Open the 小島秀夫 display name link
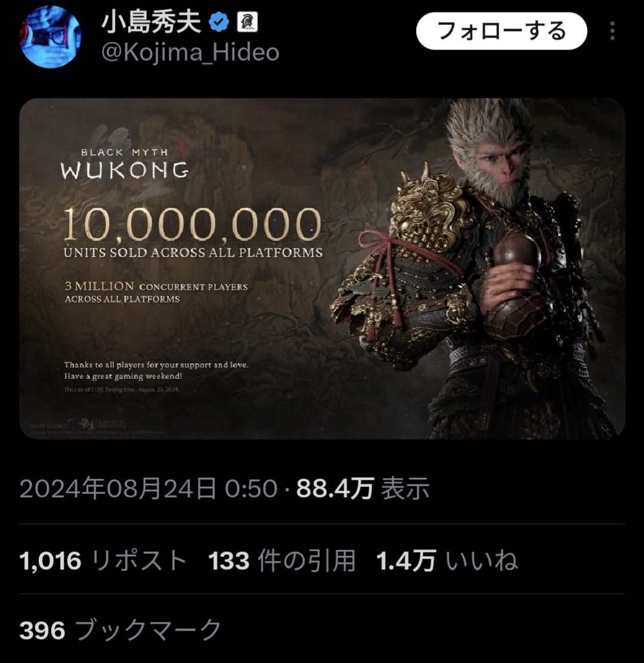This screenshot has height=663, width=644. tap(151, 22)
